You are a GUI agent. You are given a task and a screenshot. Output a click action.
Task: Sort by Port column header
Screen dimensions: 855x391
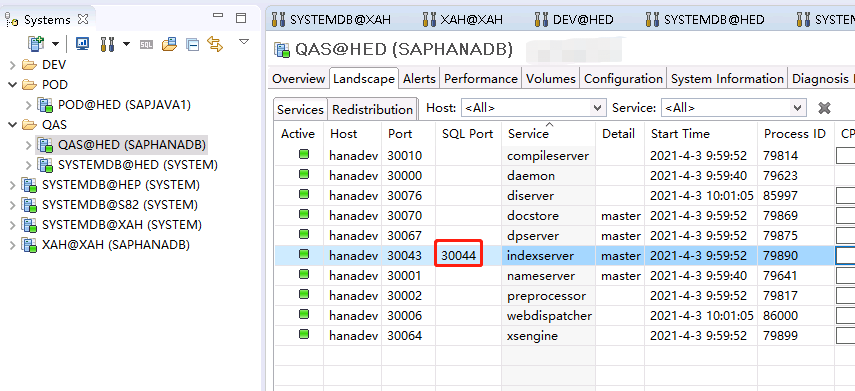click(408, 134)
